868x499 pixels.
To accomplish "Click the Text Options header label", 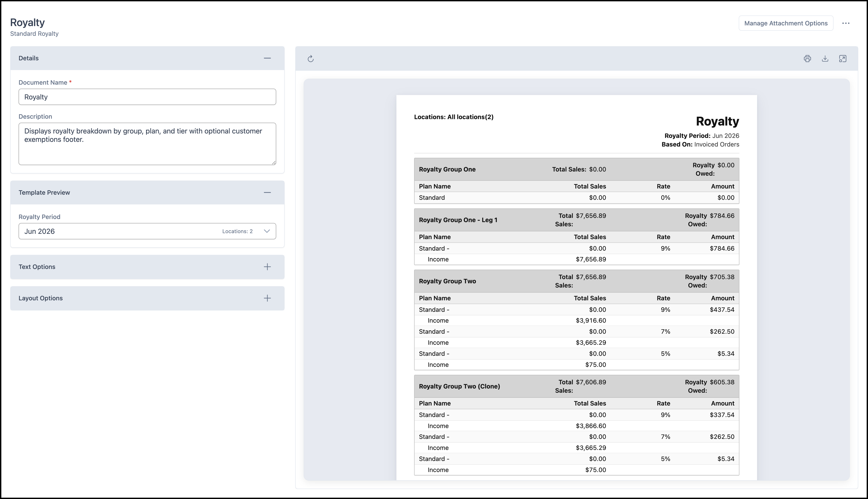I will pyautogui.click(x=37, y=267).
